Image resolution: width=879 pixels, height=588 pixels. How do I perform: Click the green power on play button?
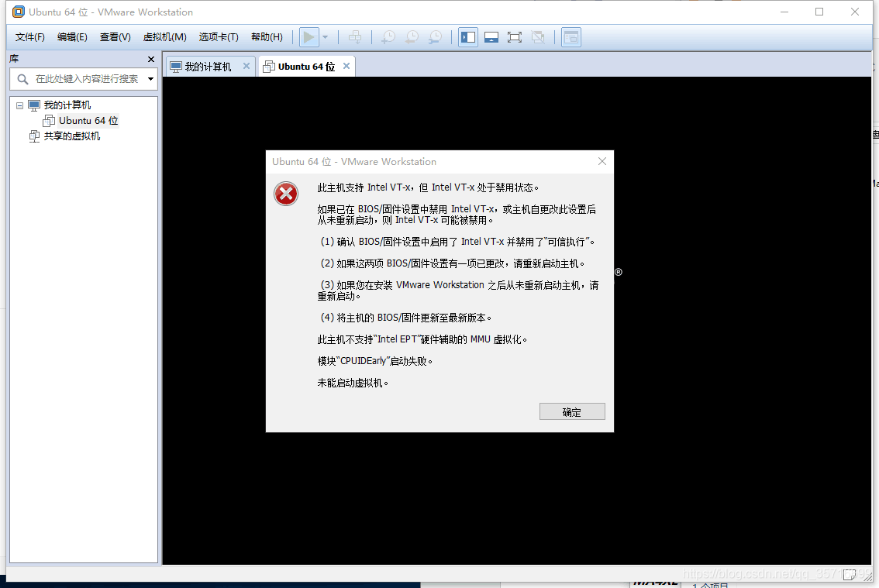309,37
